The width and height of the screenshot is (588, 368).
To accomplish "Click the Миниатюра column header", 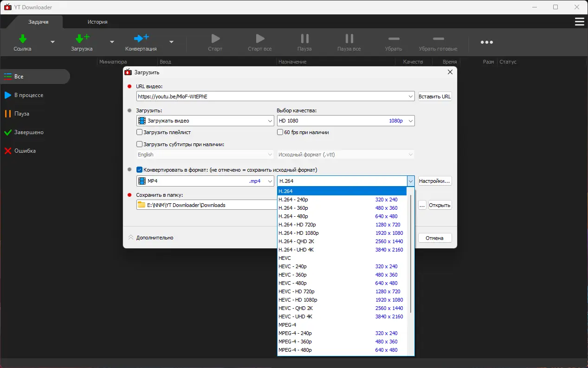I will pos(113,62).
